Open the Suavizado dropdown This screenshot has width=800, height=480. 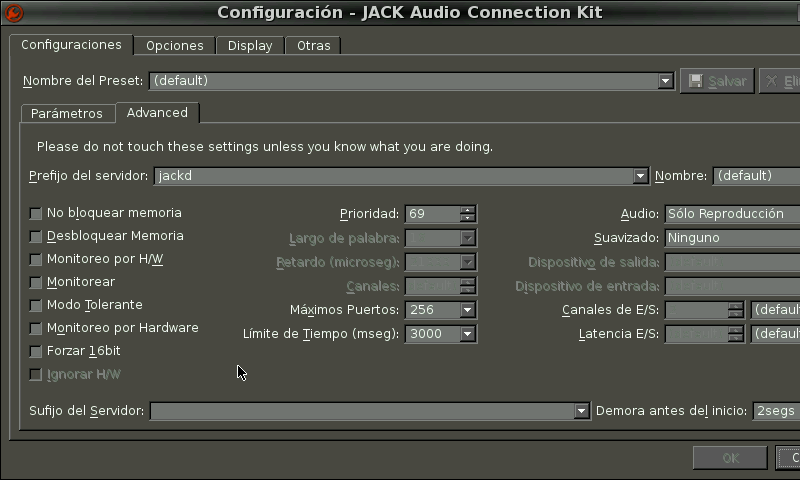[732, 238]
